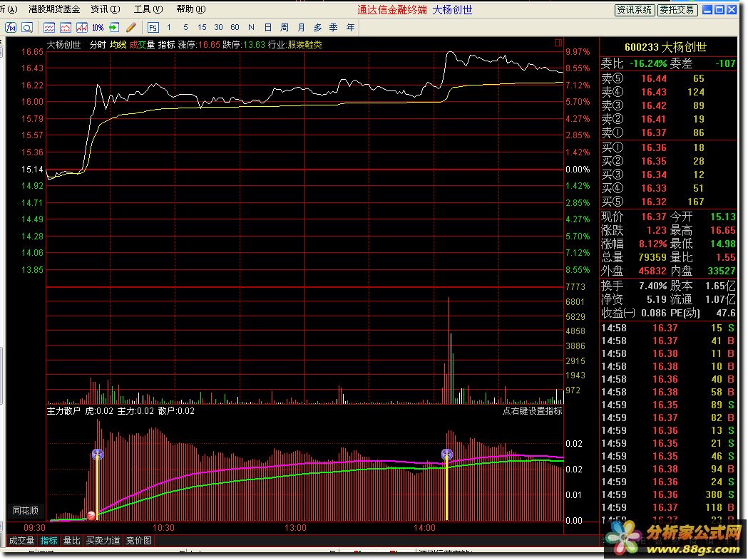
Task: Open the 港股期货基金 menu
Action: click(x=54, y=9)
